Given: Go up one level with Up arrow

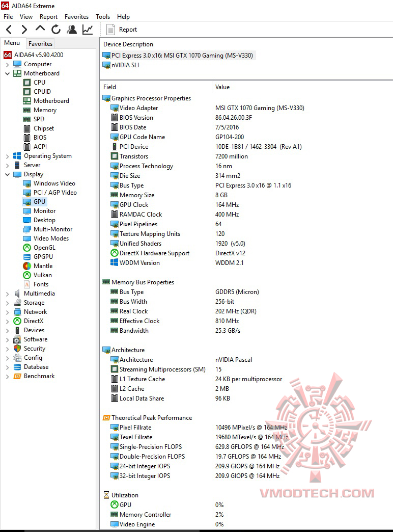Looking at the screenshot, I should 40,29.
